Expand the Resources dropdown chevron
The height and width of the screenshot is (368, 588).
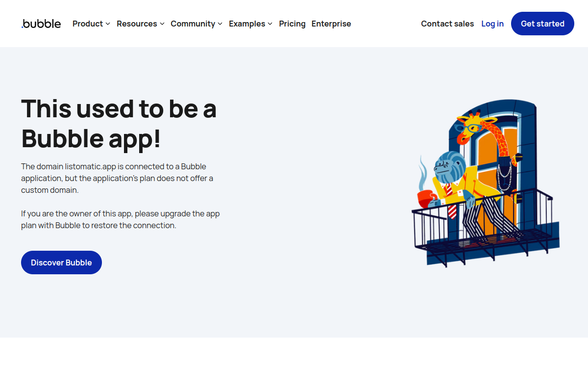click(x=162, y=24)
